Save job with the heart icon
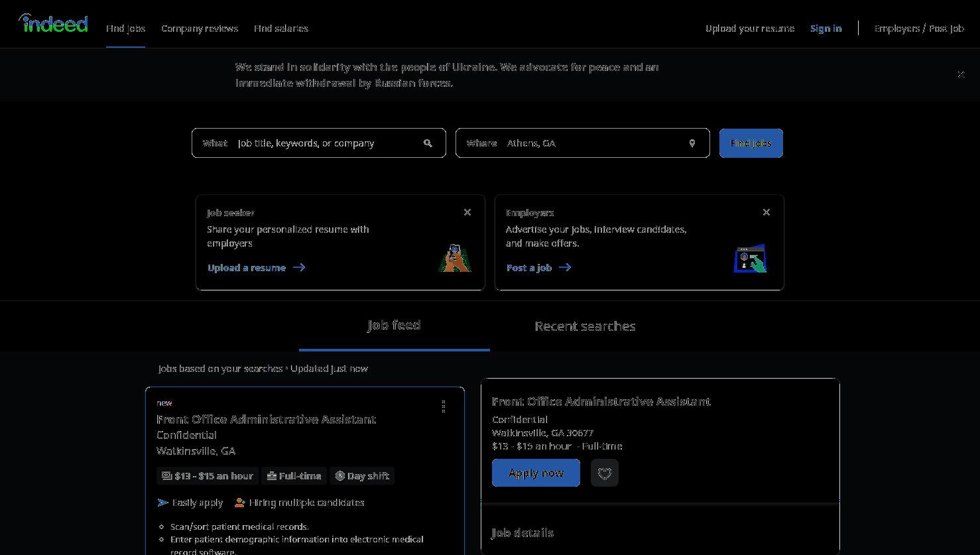Image resolution: width=980 pixels, height=555 pixels. click(605, 473)
